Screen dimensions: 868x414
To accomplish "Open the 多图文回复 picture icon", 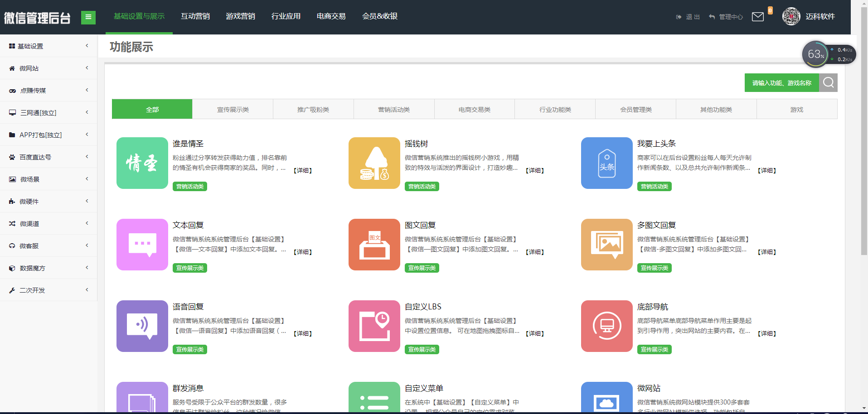I will point(607,245).
